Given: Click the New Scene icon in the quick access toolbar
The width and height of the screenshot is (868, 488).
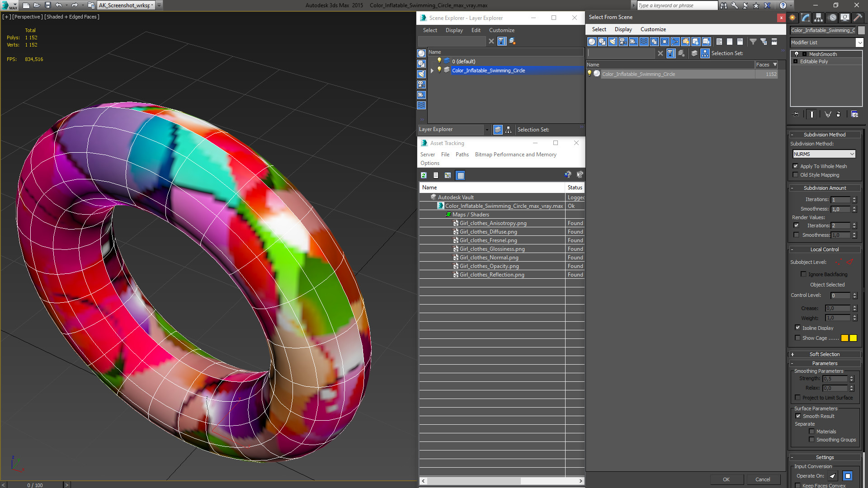Looking at the screenshot, I should (26, 5).
